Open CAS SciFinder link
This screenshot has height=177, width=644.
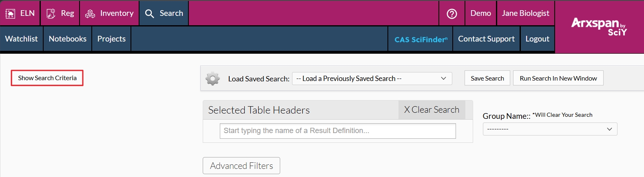420,39
